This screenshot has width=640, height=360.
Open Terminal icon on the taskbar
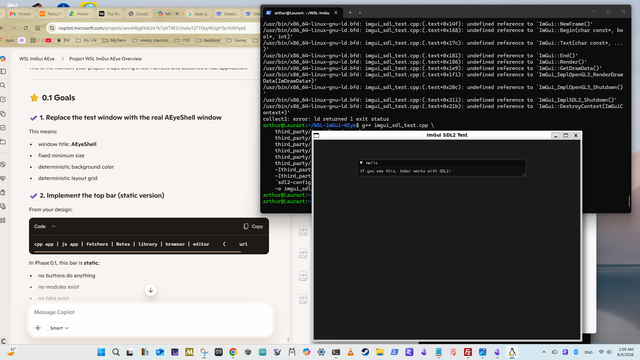336,352
